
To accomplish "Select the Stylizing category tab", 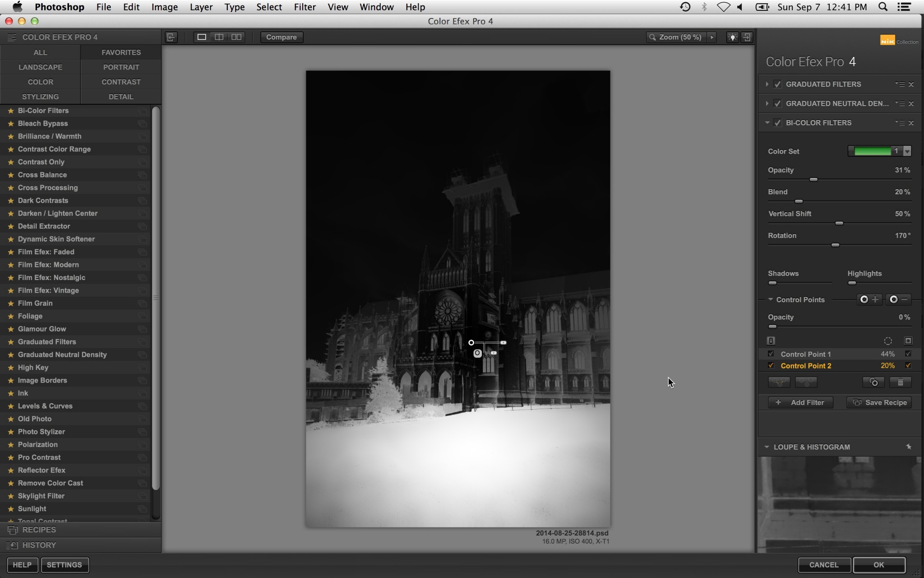I will 40,97.
